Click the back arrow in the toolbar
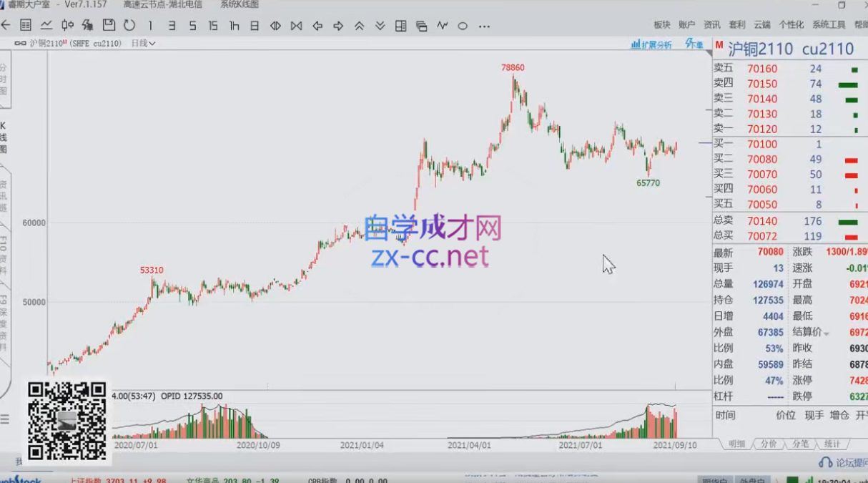 [x=6, y=26]
